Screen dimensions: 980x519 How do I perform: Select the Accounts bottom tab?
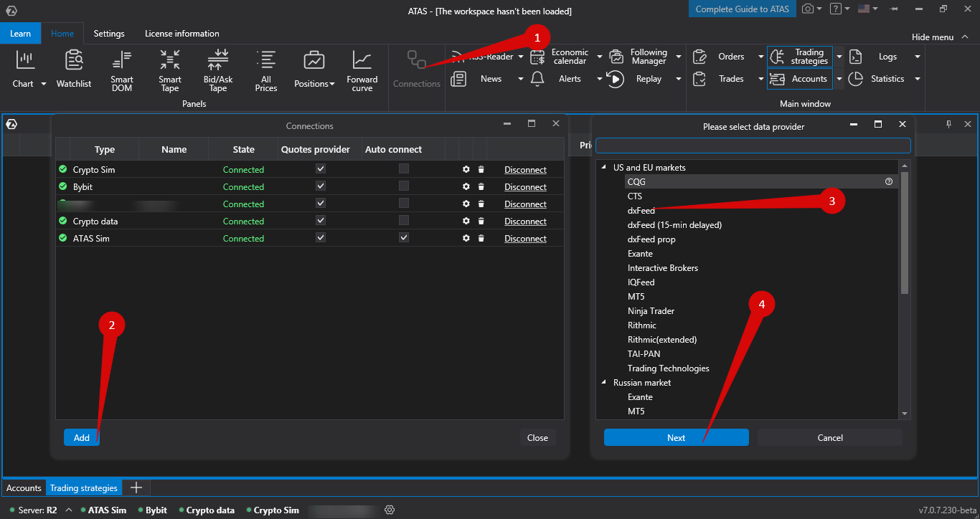tap(24, 488)
